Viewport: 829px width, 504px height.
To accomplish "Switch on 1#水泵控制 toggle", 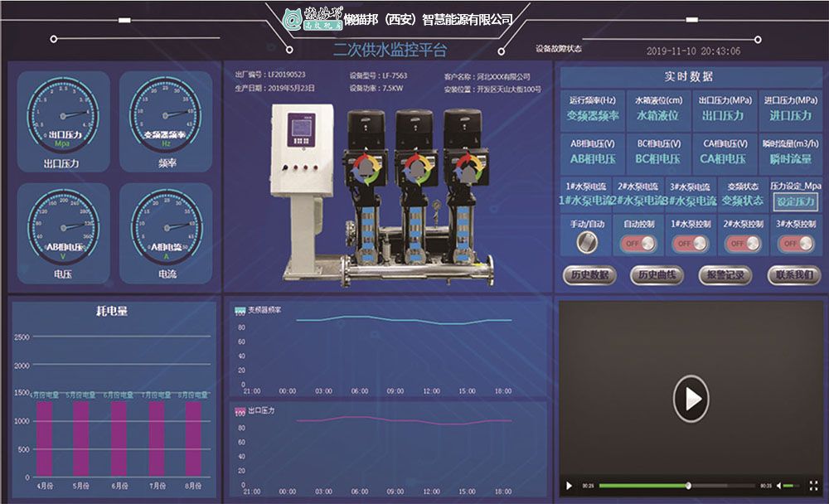I will [691, 244].
